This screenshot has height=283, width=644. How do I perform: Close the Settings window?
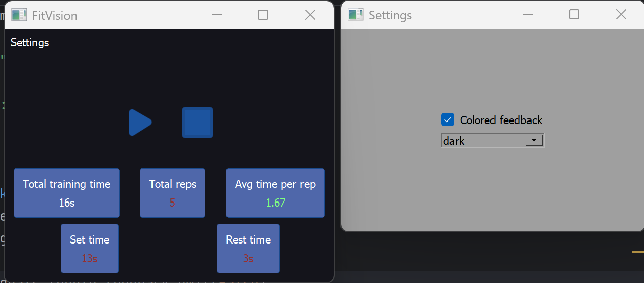pyautogui.click(x=621, y=15)
